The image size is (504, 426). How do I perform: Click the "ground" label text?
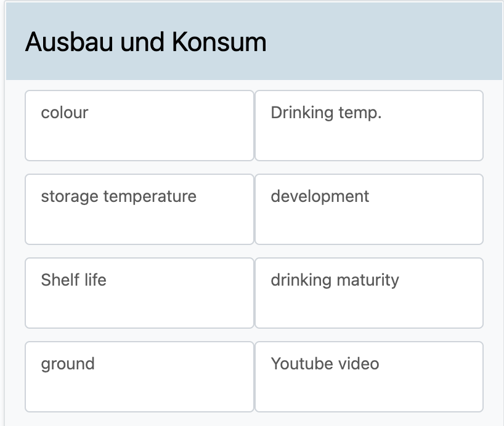(68, 364)
